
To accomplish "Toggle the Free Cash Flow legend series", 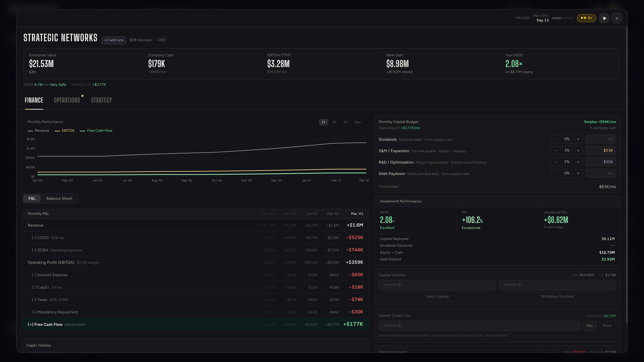I will [x=96, y=131].
